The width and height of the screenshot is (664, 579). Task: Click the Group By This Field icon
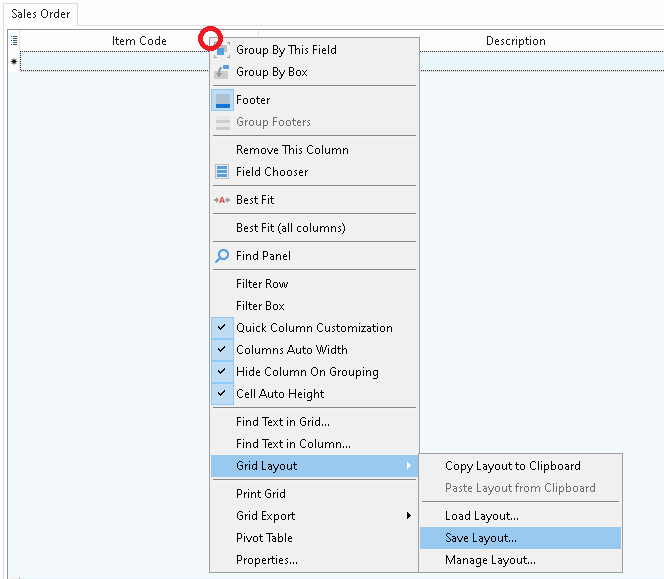click(x=222, y=50)
